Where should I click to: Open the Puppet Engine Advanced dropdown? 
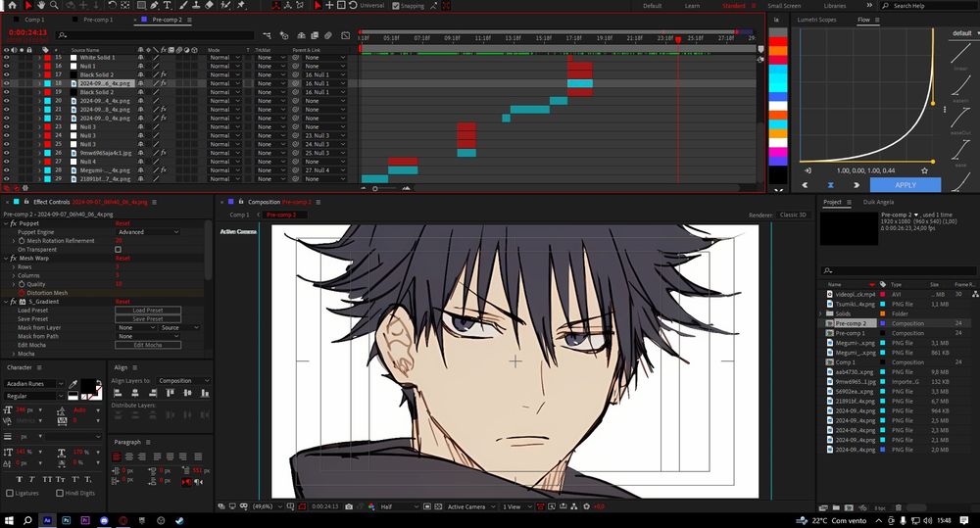pos(148,232)
